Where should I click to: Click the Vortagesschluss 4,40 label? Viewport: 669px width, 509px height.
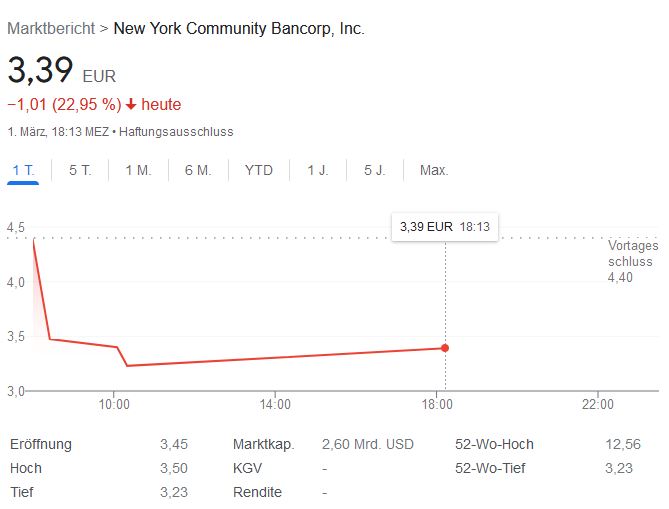pyautogui.click(x=632, y=261)
